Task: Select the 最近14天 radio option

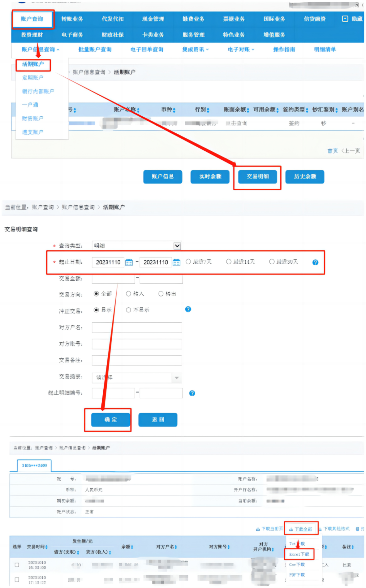Action: click(229, 262)
